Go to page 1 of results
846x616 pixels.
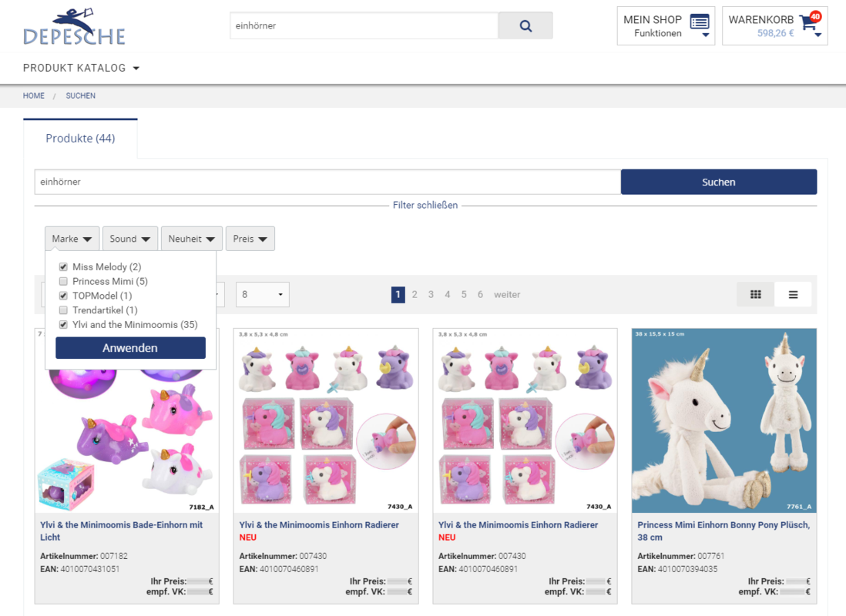pos(398,294)
